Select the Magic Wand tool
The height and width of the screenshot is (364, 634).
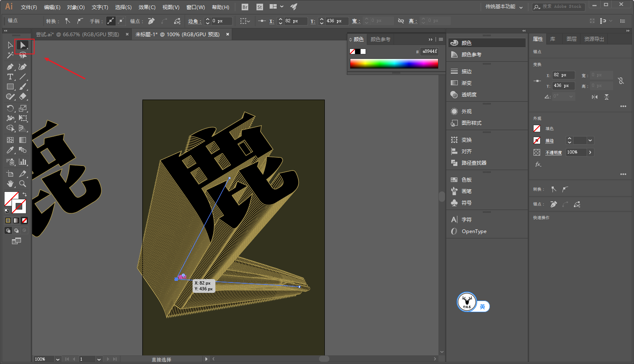pyautogui.click(x=10, y=55)
